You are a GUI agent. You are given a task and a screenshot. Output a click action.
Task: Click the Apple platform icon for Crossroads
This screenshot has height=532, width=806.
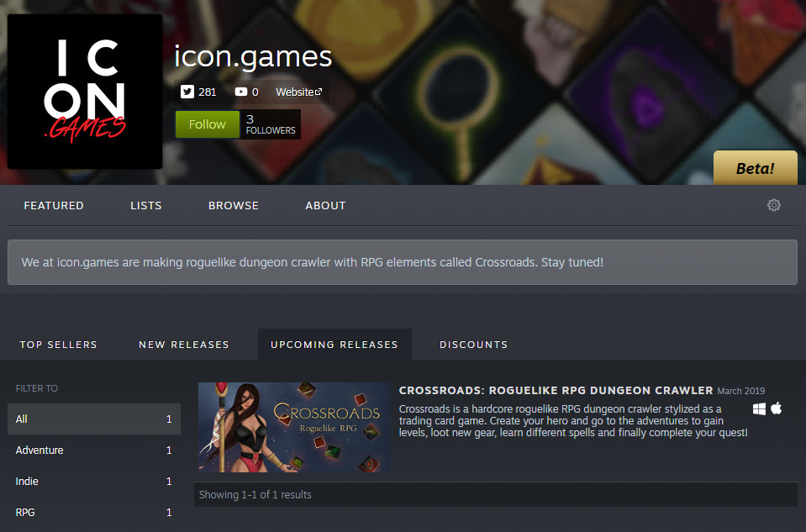[777, 408]
